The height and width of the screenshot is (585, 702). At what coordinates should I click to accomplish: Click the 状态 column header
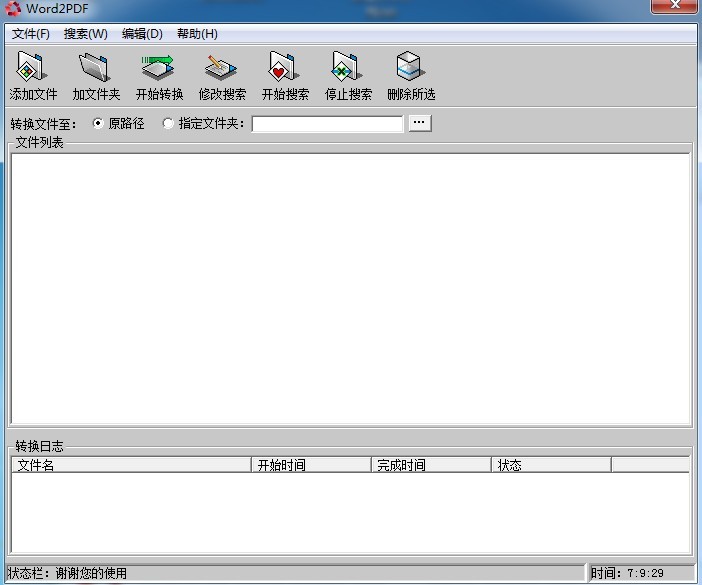point(551,465)
